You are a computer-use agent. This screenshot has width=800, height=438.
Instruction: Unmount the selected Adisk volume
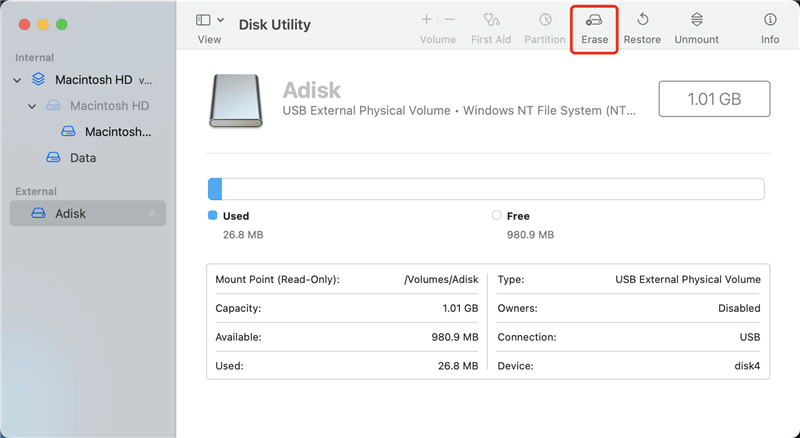point(696,20)
